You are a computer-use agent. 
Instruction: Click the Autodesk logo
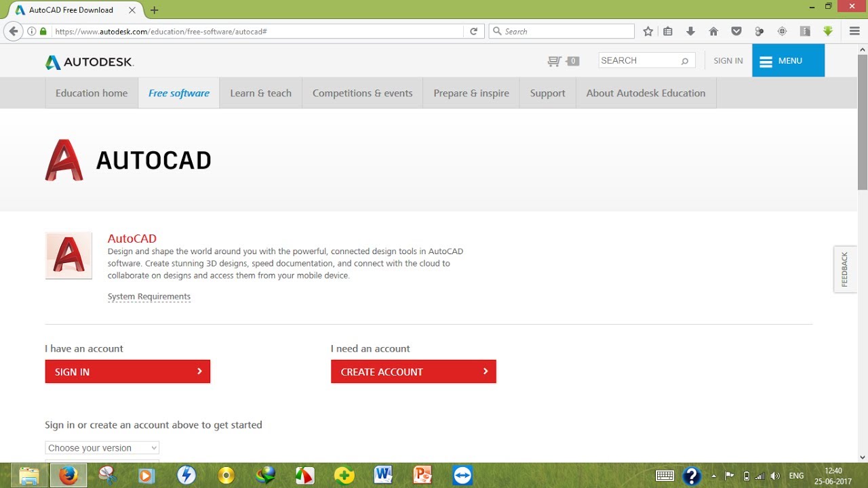click(x=90, y=62)
